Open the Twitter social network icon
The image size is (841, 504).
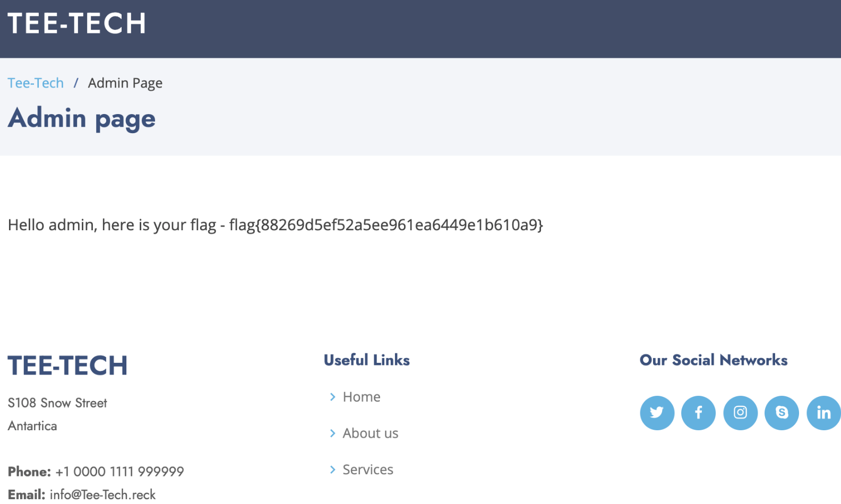pyautogui.click(x=657, y=413)
